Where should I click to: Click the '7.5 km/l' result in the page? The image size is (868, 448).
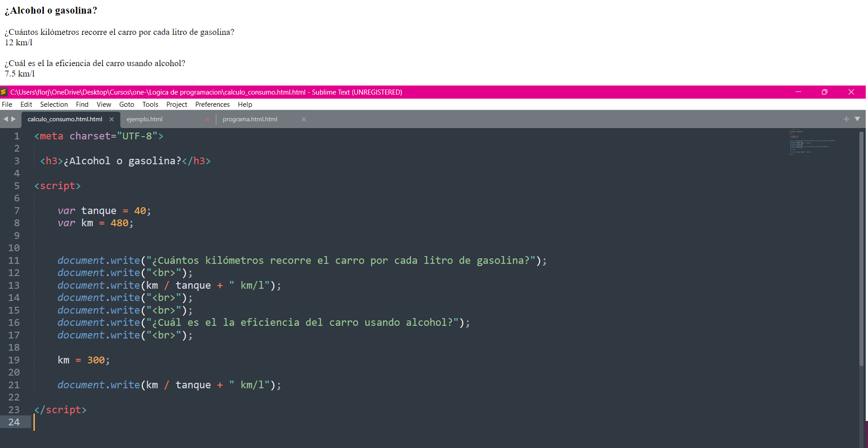click(x=20, y=74)
